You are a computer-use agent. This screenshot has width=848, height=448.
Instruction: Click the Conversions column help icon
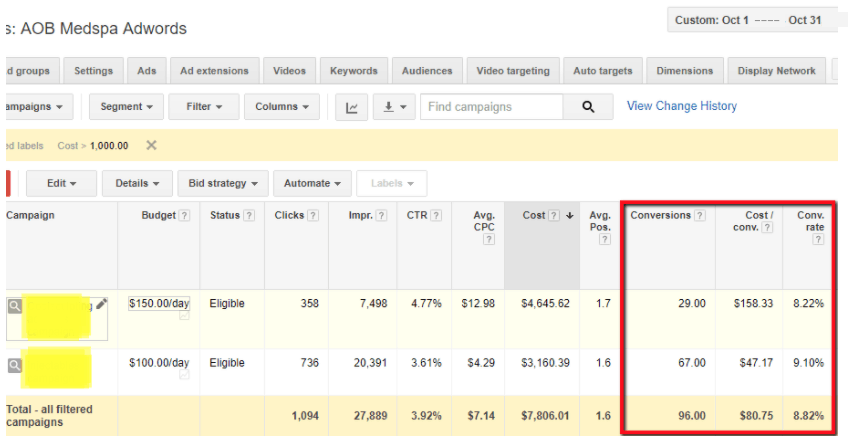tap(700, 215)
